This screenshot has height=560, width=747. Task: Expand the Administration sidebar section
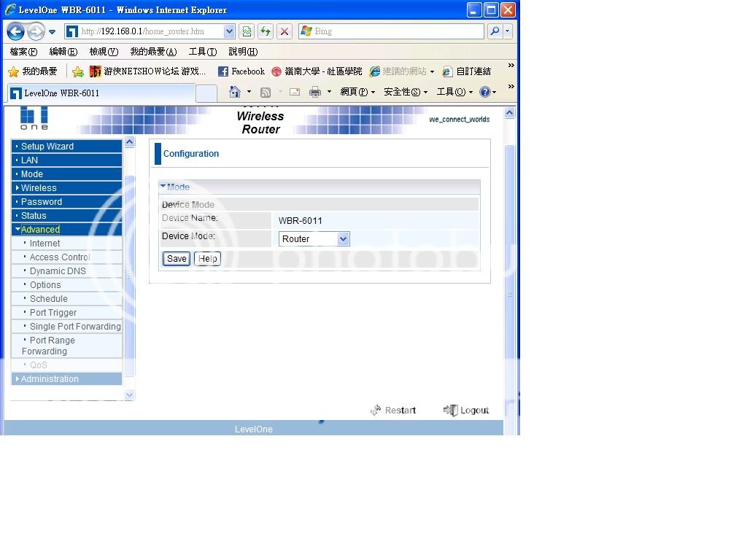tap(50, 379)
